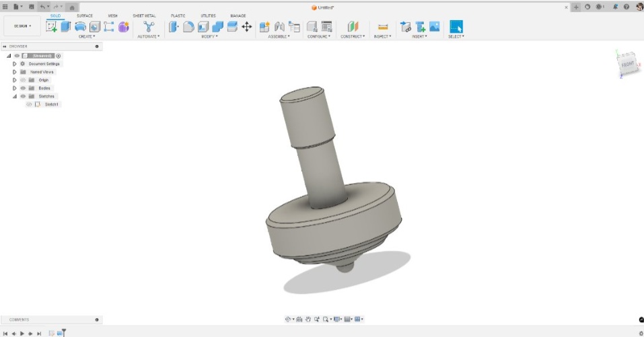
Task: Switch to the MANAGE tab
Action: tap(238, 15)
